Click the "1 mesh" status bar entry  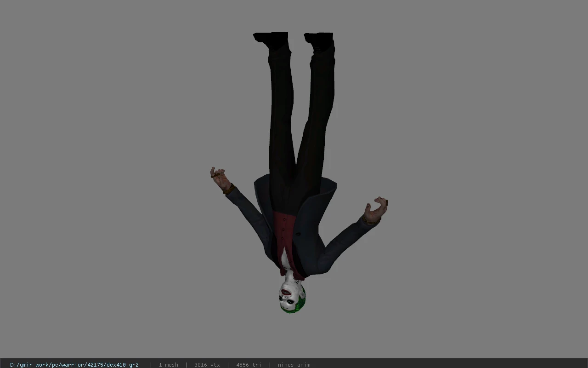pyautogui.click(x=169, y=365)
